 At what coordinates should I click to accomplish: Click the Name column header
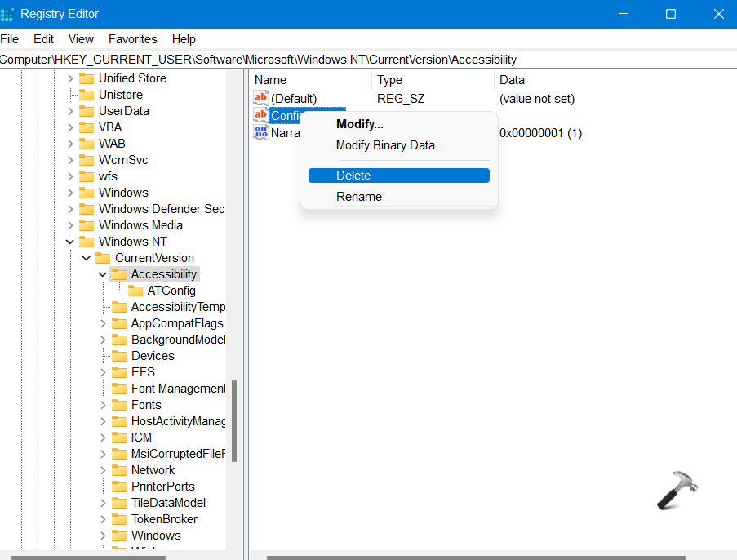click(x=311, y=80)
